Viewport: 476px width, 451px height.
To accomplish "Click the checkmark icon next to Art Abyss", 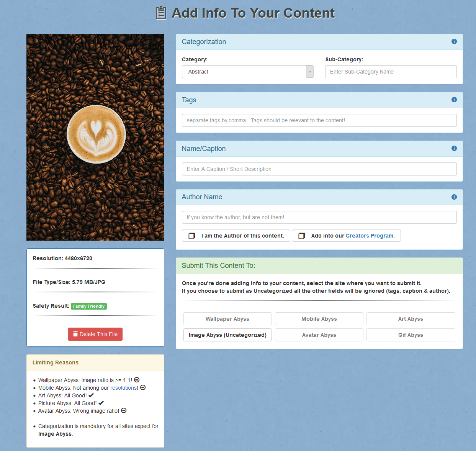I will click(x=91, y=395).
